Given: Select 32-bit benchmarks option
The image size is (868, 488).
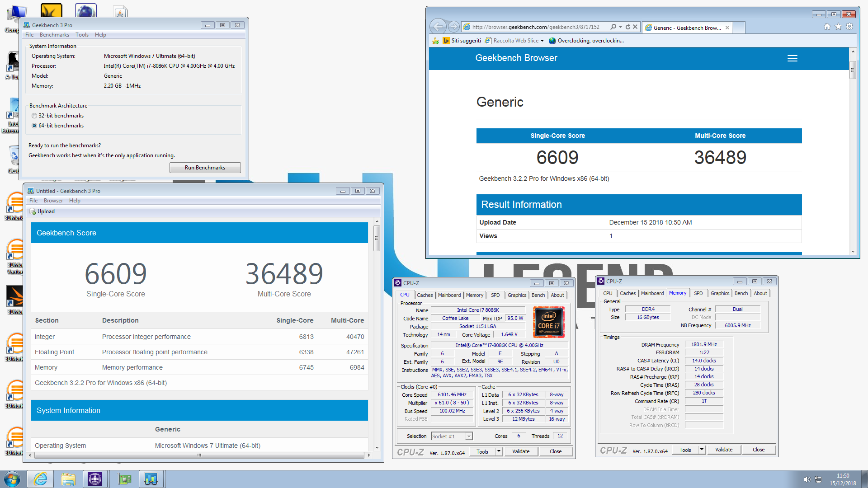Looking at the screenshot, I should 34,116.
